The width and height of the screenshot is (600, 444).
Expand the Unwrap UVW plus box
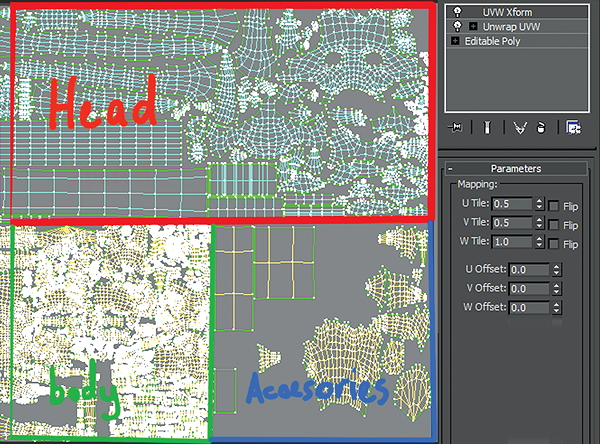[473, 26]
